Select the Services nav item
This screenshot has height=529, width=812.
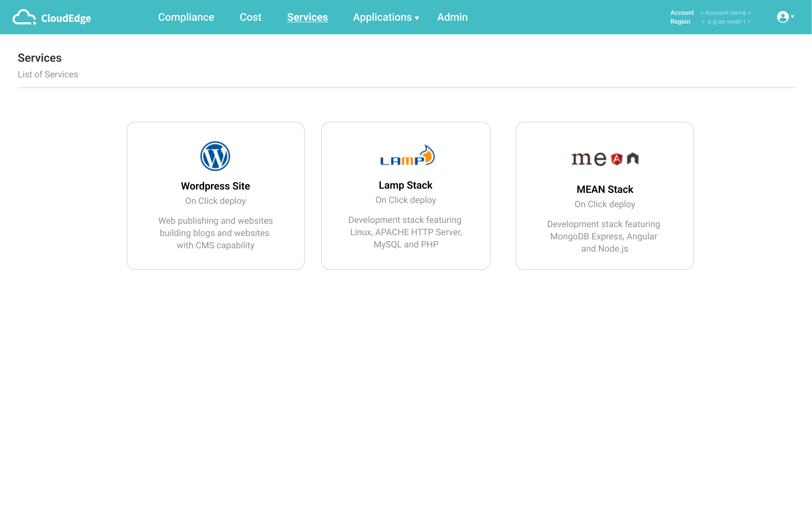[x=307, y=17]
